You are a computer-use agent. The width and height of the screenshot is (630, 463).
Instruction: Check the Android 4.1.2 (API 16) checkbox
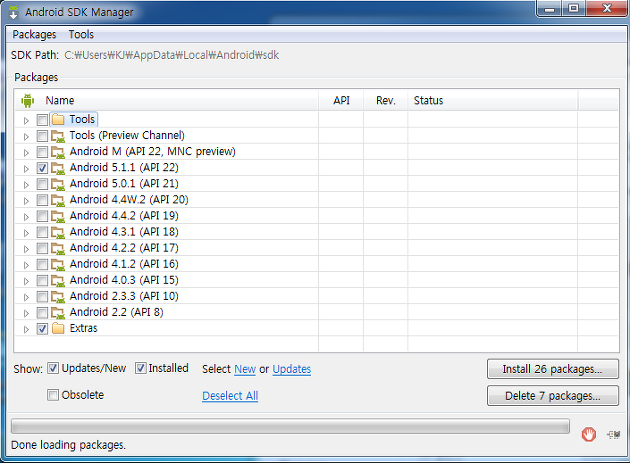(x=42, y=264)
